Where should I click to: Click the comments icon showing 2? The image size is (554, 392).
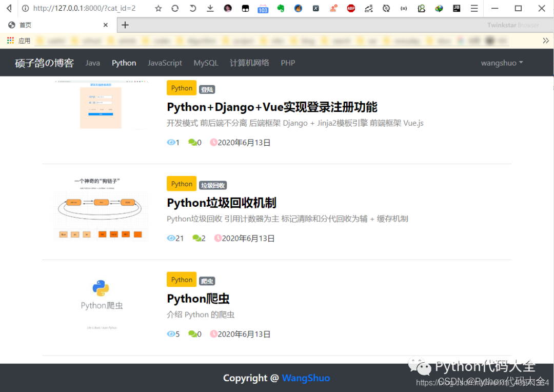pyautogui.click(x=197, y=238)
